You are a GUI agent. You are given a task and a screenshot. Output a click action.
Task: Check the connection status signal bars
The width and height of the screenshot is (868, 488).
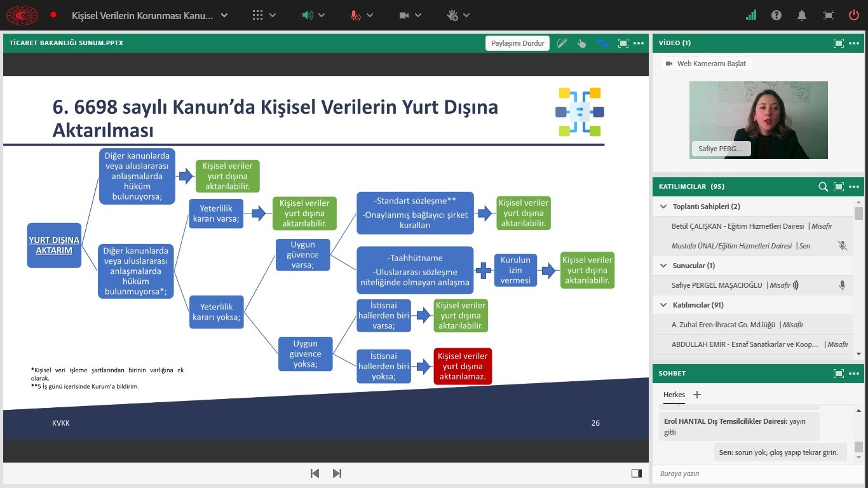point(751,15)
